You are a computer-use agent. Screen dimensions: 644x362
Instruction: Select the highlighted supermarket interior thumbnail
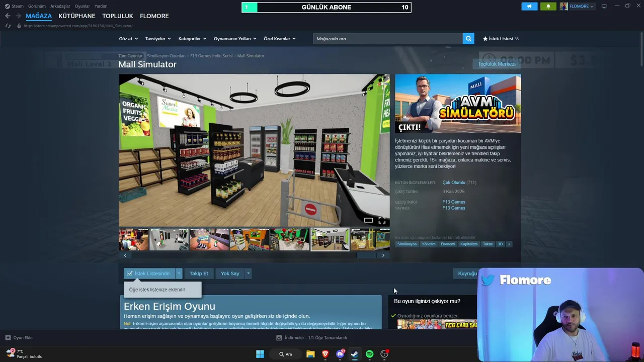pos(330,239)
